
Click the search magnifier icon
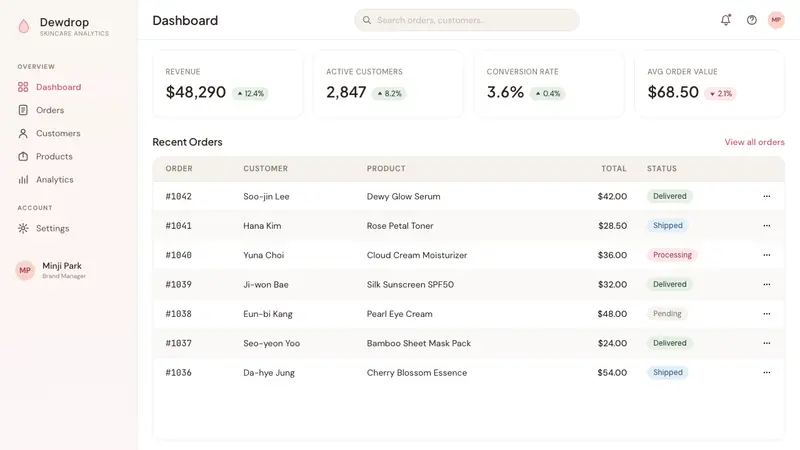(367, 20)
